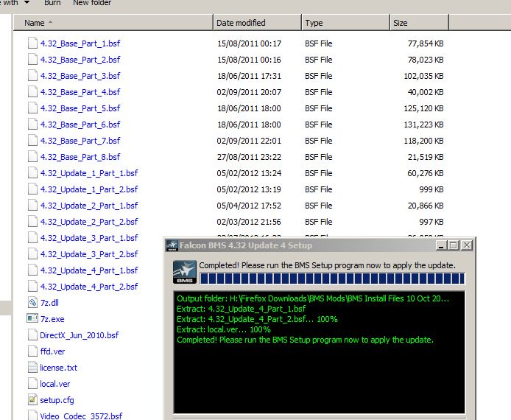Select file name 7z.exe
The height and width of the screenshot is (420, 511).
(52, 319)
